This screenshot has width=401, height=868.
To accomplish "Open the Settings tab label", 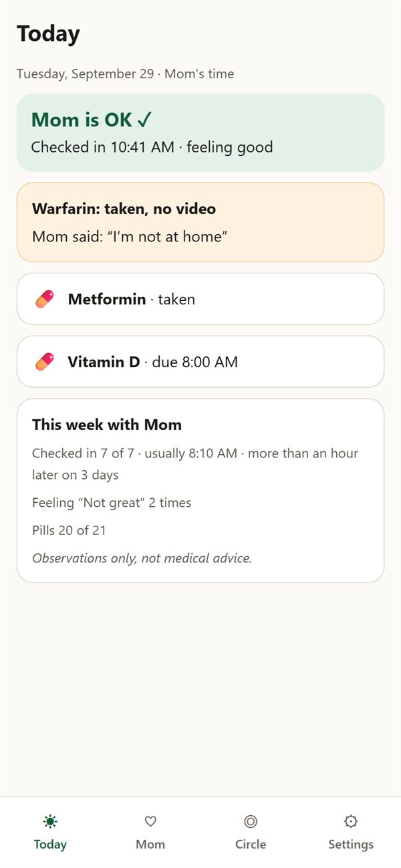I will tap(351, 844).
